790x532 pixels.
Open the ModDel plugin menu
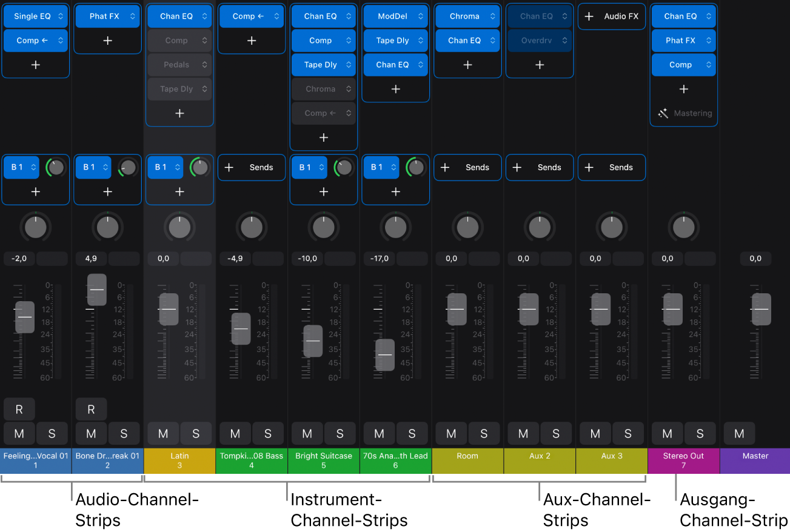pyautogui.click(x=395, y=16)
